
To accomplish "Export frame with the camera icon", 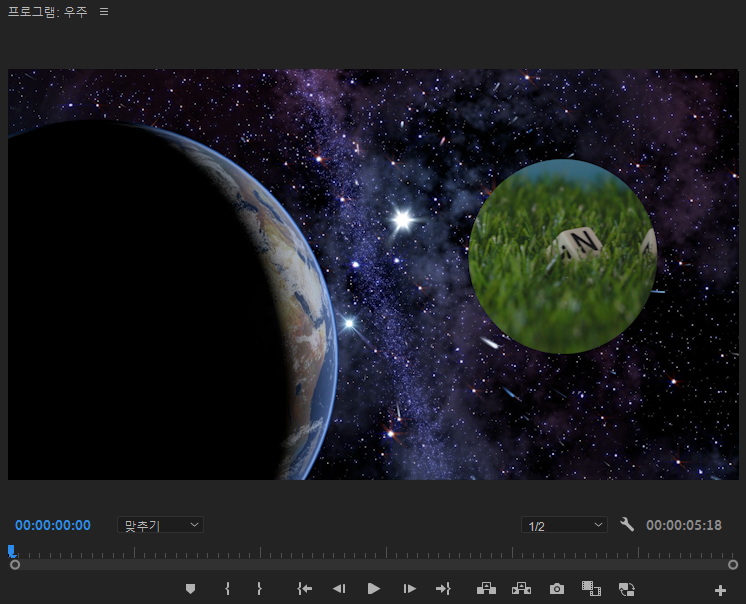I will click(x=557, y=589).
